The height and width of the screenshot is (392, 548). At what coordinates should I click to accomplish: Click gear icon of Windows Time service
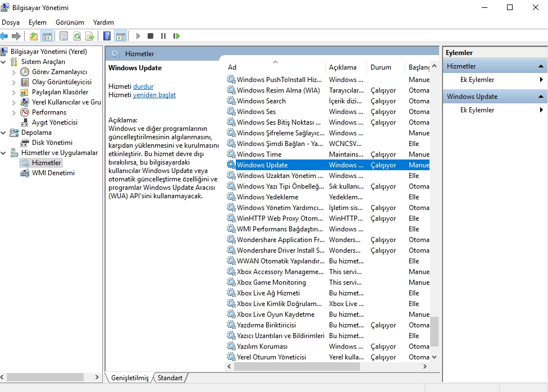click(231, 154)
